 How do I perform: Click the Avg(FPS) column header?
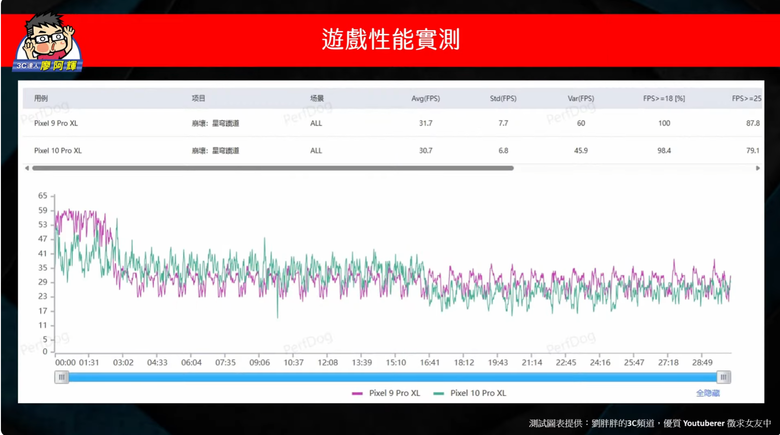[x=425, y=99]
